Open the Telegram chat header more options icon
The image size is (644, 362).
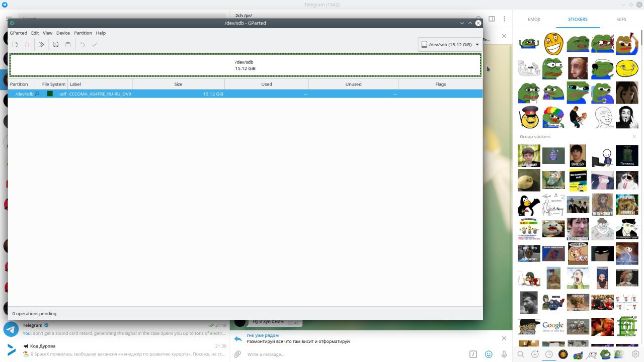tap(504, 19)
